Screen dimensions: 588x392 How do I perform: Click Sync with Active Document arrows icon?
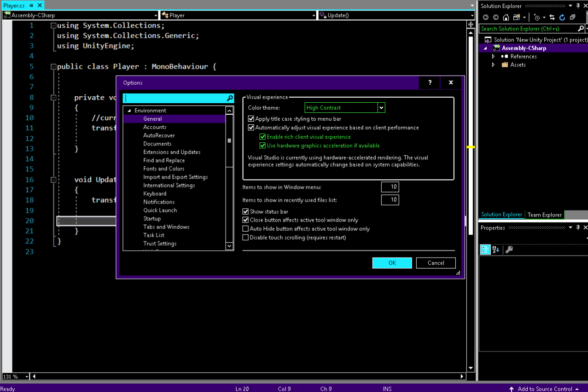pos(552,18)
